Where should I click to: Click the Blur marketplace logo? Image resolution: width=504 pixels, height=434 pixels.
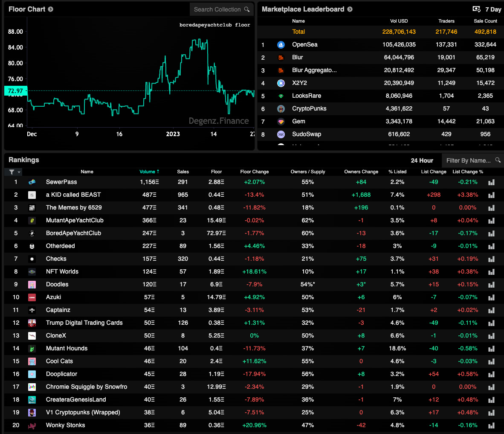[281, 58]
